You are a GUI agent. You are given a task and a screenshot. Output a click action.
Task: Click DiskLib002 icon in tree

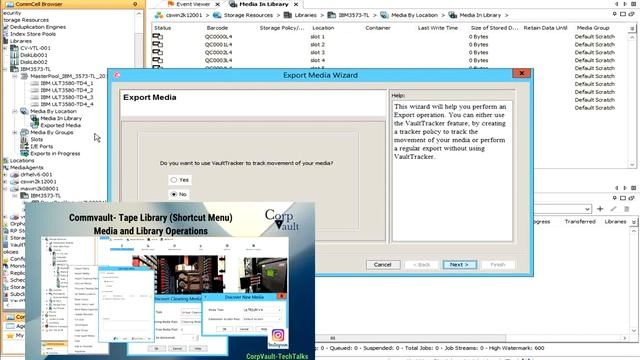point(14,62)
